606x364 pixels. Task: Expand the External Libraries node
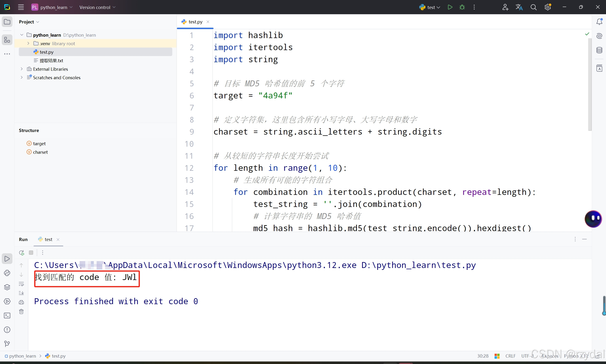(x=22, y=69)
